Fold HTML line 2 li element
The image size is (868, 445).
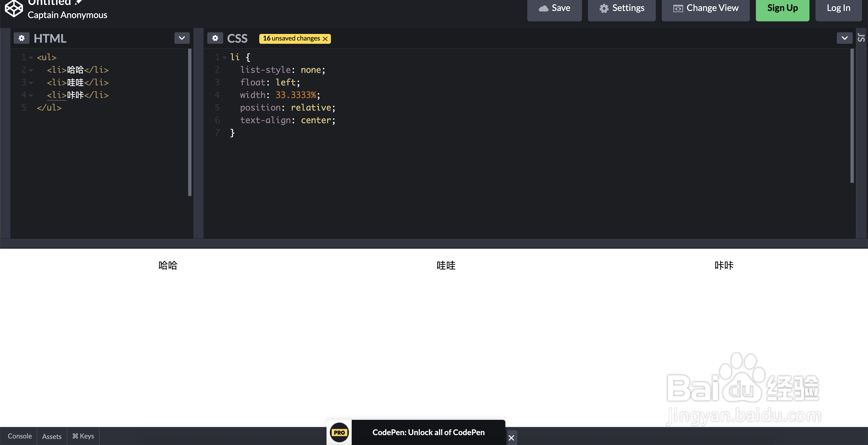tap(31, 70)
